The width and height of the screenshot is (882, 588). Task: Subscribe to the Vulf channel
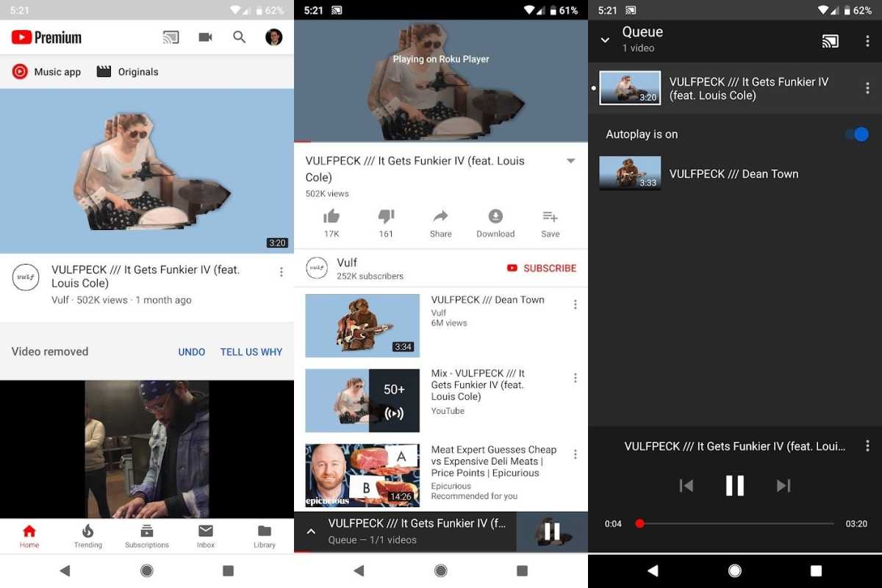[542, 268]
